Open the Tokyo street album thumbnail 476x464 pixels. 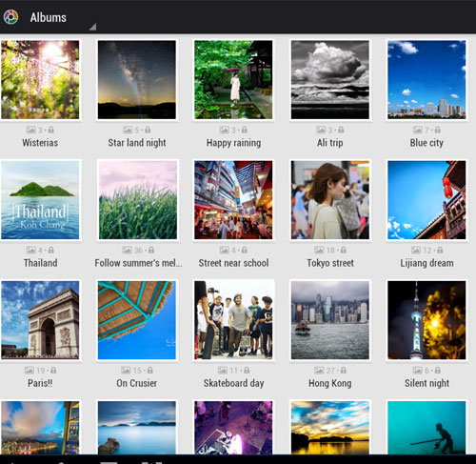pos(330,200)
